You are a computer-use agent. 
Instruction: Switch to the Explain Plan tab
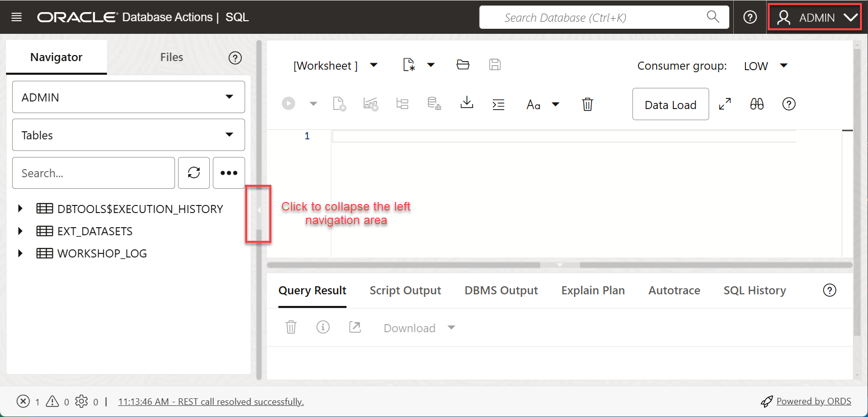tap(593, 290)
